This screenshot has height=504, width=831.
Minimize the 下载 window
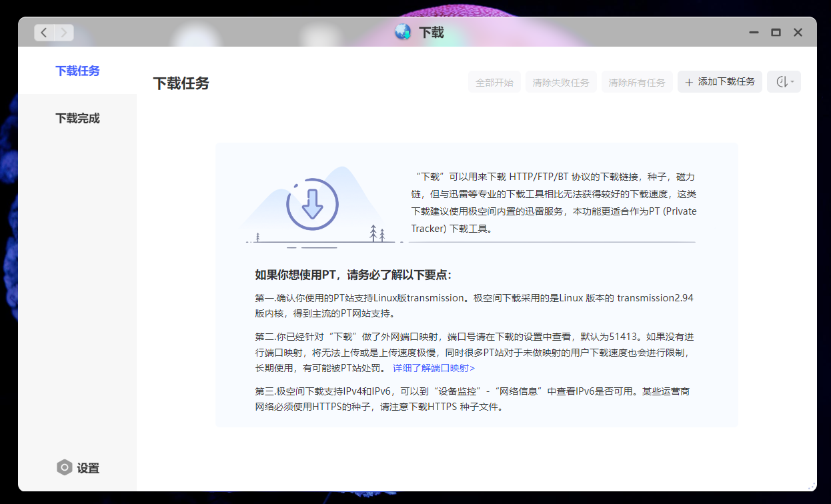(754, 32)
